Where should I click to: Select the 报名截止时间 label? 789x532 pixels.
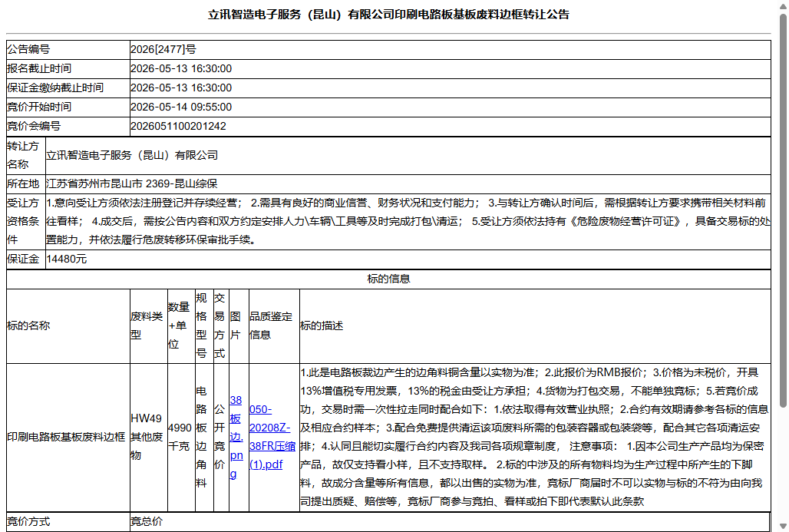click(x=38, y=68)
